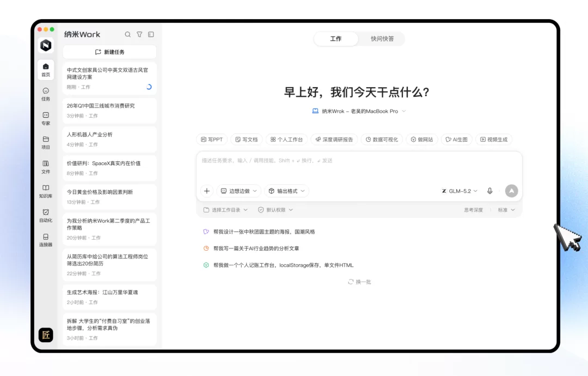
Task: Open task 为我分析纳米Work第二季度的产品工作策略
Action: 109,229
